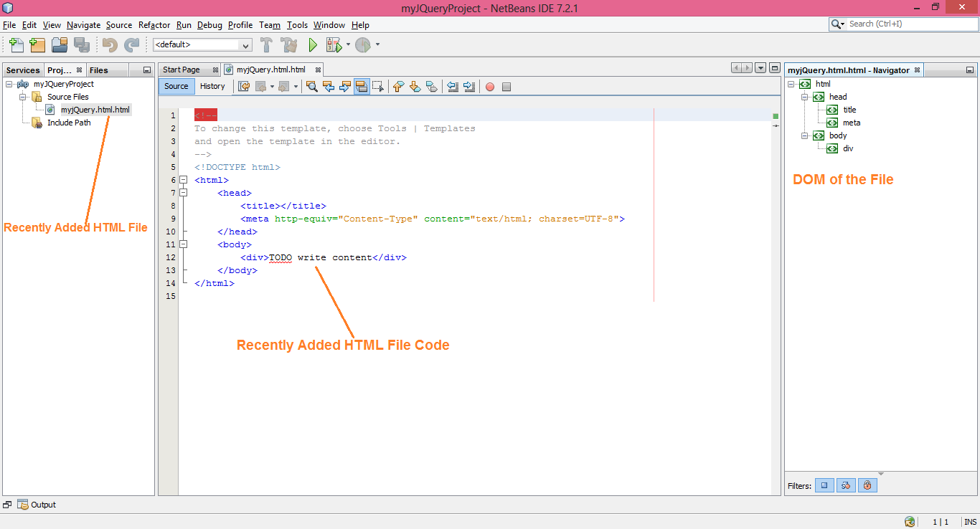
Task: Open the Output panel button
Action: 37,505
